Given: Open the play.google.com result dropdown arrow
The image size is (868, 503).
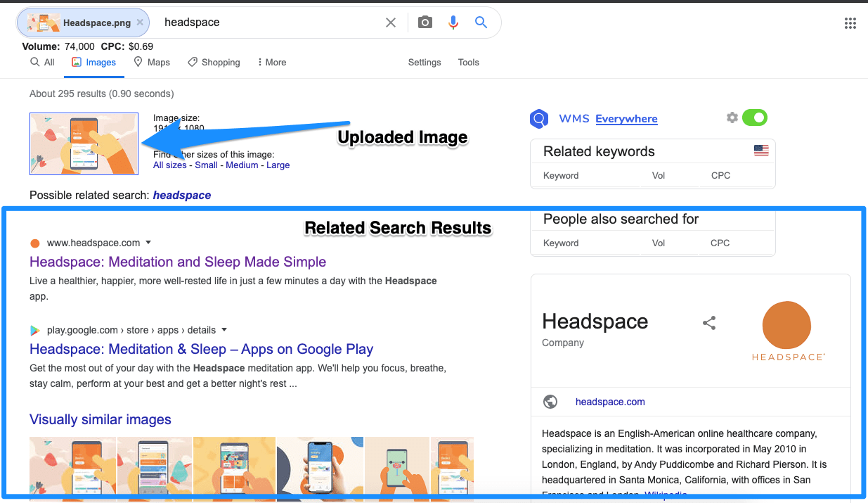Looking at the screenshot, I should [224, 330].
